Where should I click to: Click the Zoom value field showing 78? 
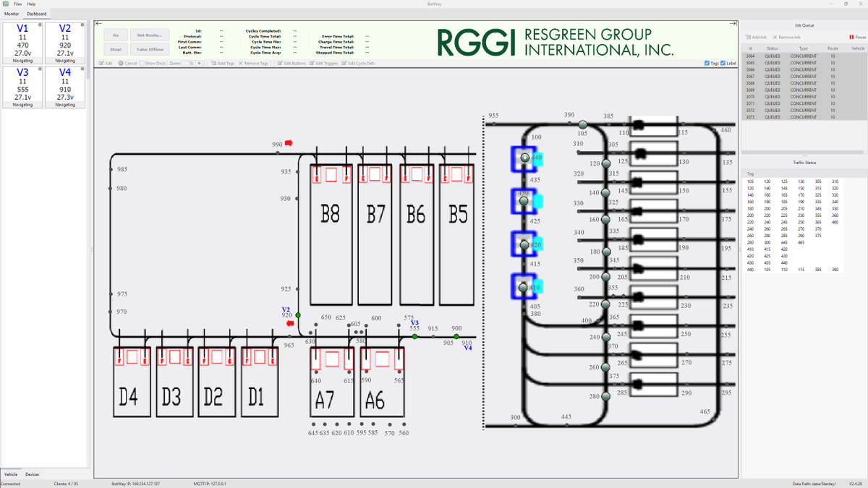[x=187, y=64]
